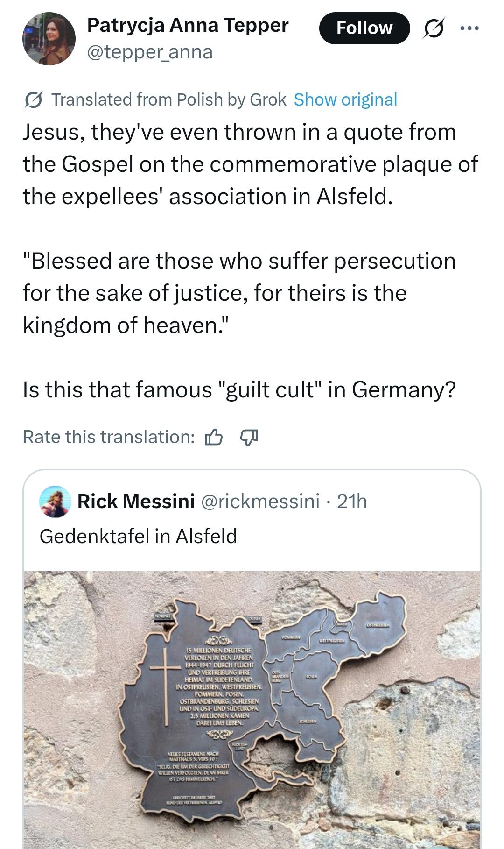Screen dimensions: 504x849
Task: Rate translation with thumbs up
Action: pyautogui.click(x=214, y=438)
